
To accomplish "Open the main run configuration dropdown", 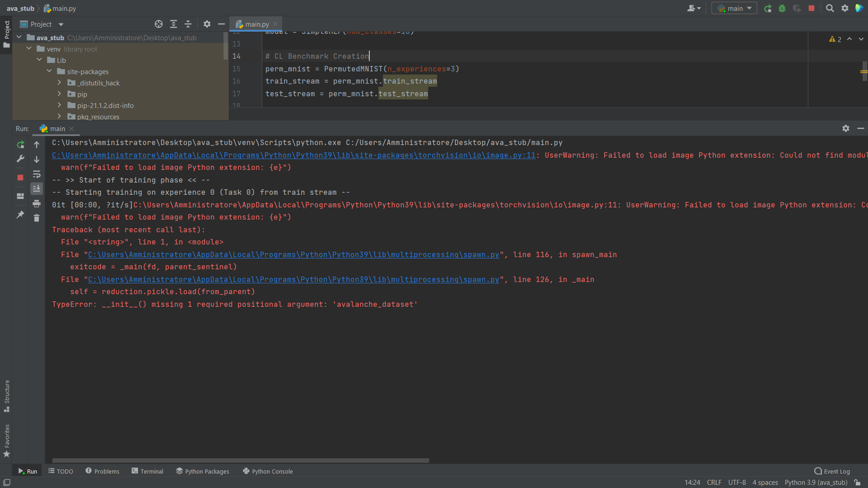I will click(x=734, y=8).
